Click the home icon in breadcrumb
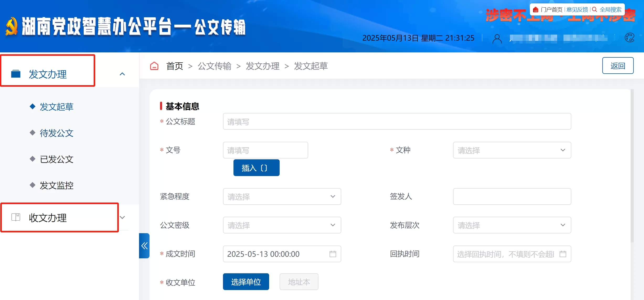The height and width of the screenshot is (300, 644). (154, 66)
